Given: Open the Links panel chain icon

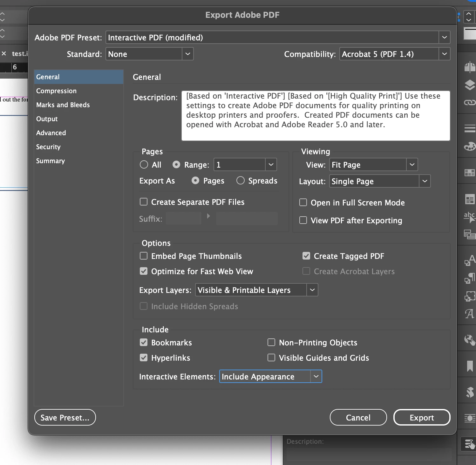Looking at the screenshot, I should click(470, 102).
